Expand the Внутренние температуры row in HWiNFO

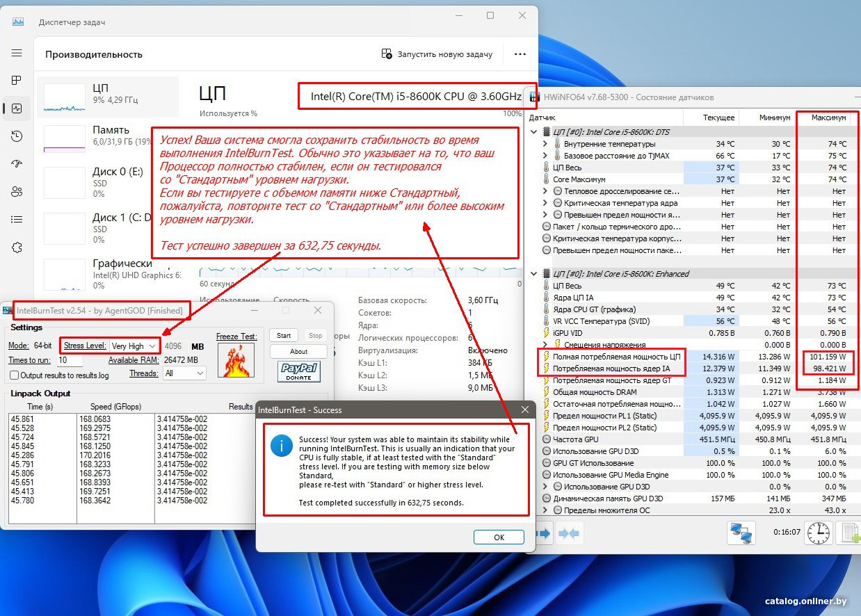click(x=546, y=144)
